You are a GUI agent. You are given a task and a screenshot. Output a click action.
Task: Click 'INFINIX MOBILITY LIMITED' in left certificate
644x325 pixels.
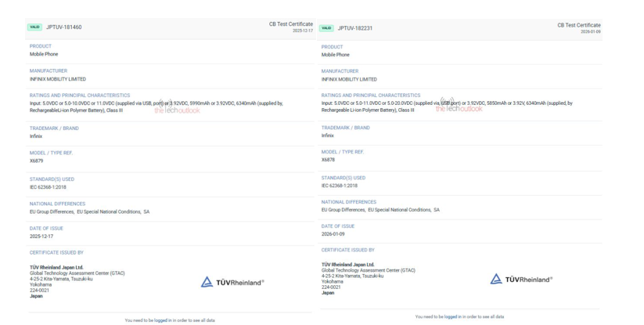coord(58,79)
